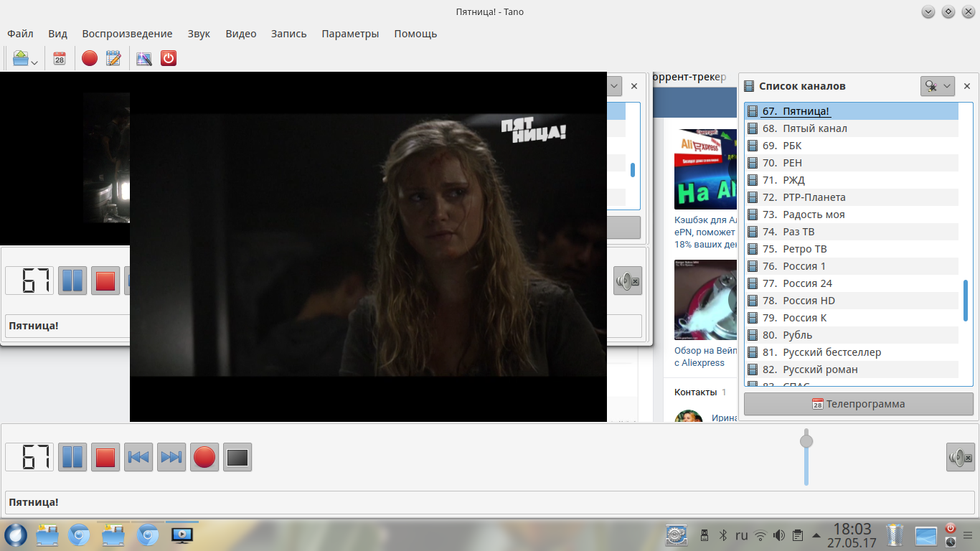Open the Bluetooth tray icon
Image resolution: width=980 pixels, height=551 pixels.
click(x=723, y=535)
